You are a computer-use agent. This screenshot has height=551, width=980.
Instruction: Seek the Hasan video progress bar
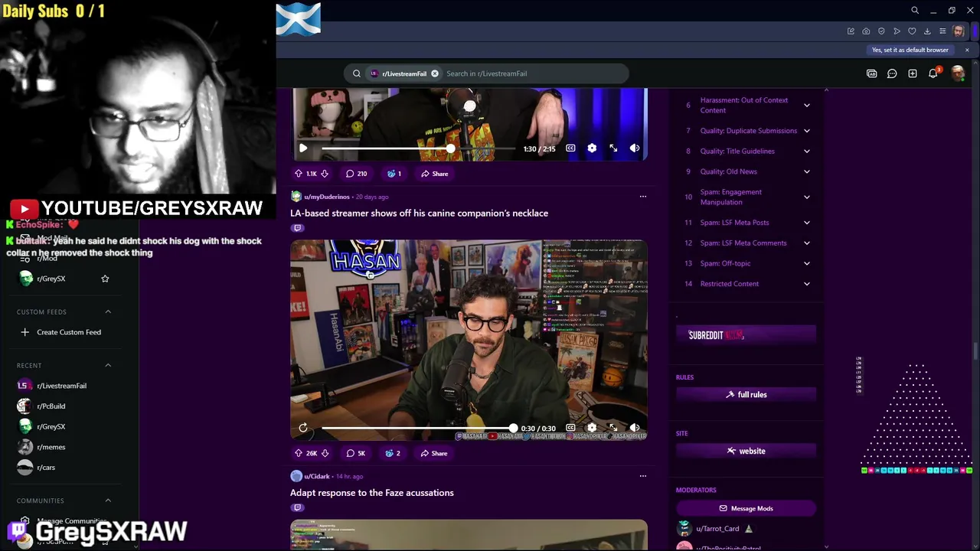[417, 428]
